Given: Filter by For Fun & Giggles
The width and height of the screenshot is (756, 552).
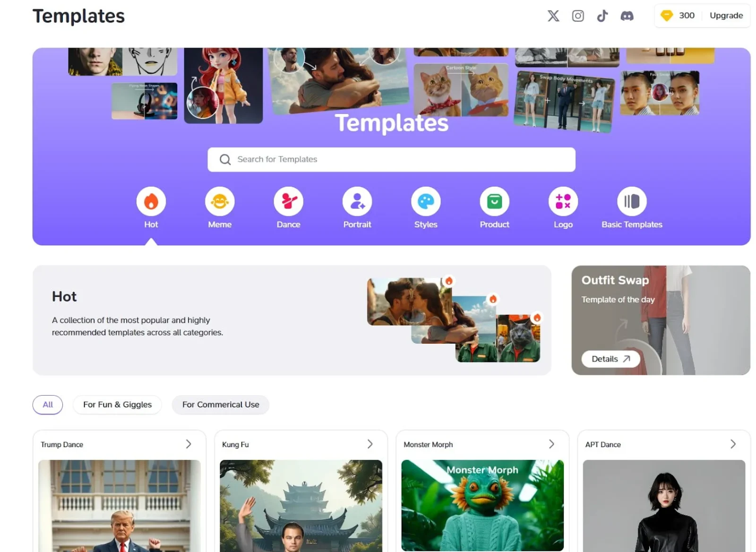Looking at the screenshot, I should point(117,405).
